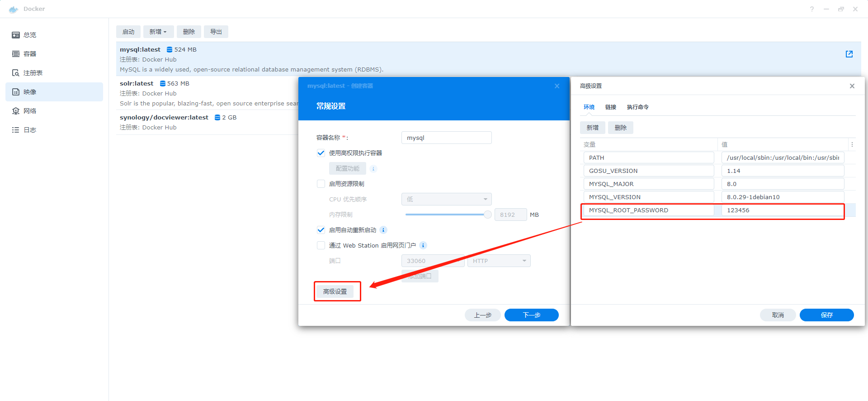Click 启动 button in image toolbar
868x401 pixels.
point(128,32)
